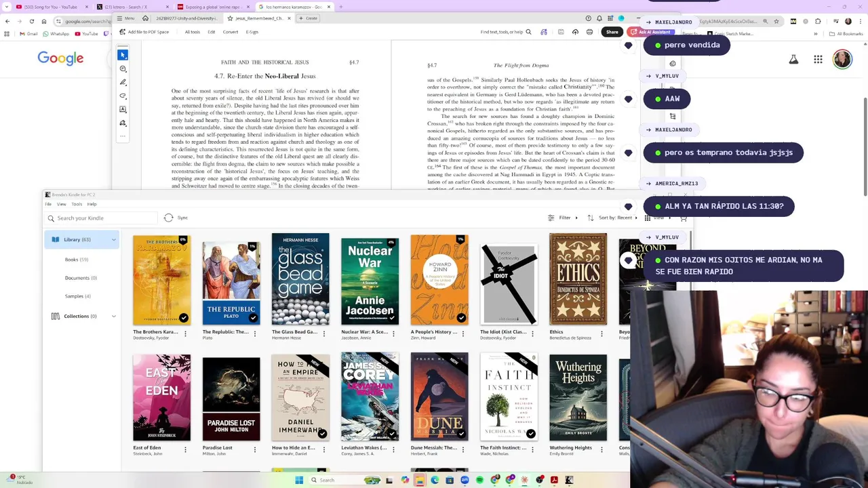868x488 pixels.
Task: Switch to the Unity-and-Diversity PDF tab
Action: 186,18
